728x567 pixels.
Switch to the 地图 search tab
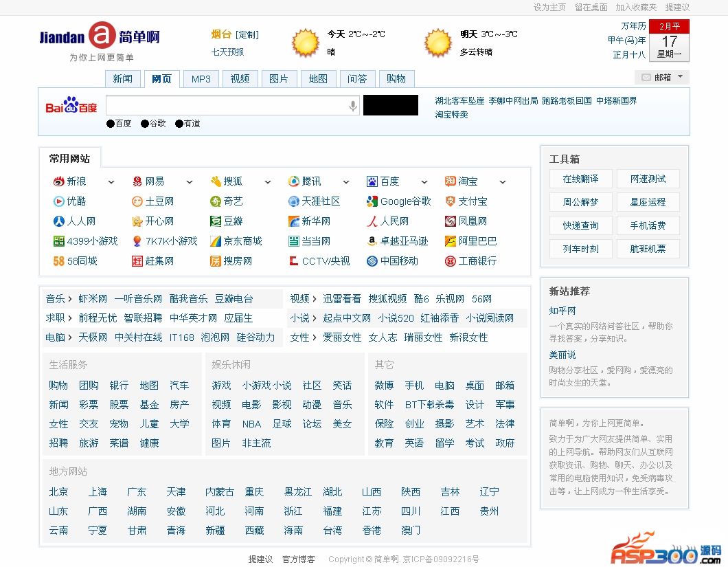318,79
